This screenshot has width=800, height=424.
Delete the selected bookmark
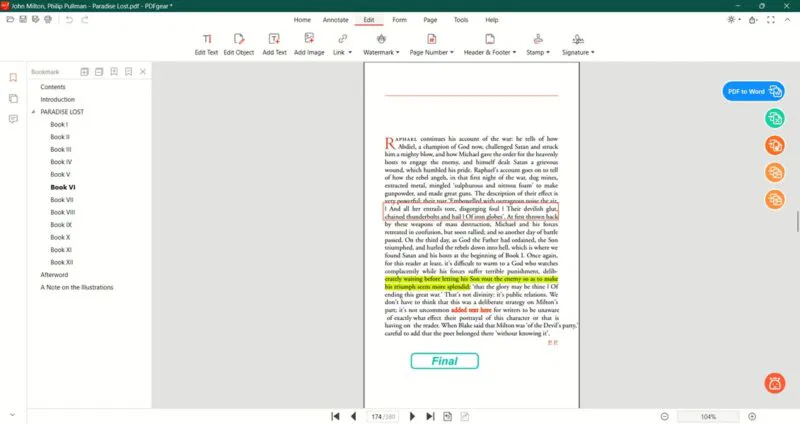[x=129, y=72]
